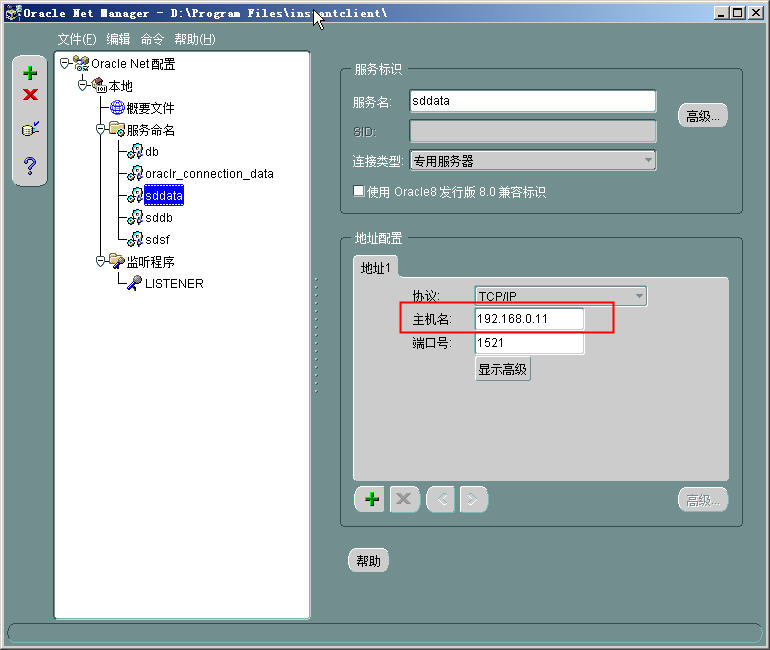770x650 pixels.
Task: Click the folder icon beside 服务命名
Action: (117, 129)
